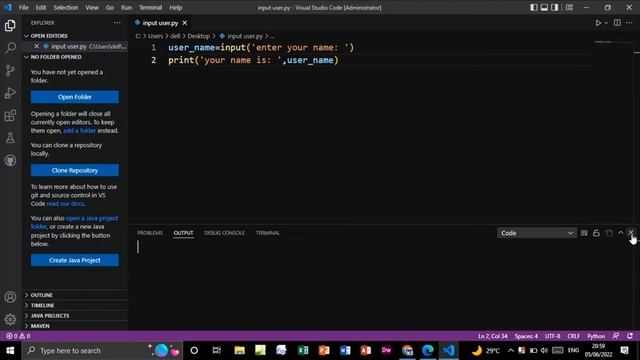Run the Python file with play button
Image resolution: width=640 pixels, height=360 pixels.
[598, 23]
